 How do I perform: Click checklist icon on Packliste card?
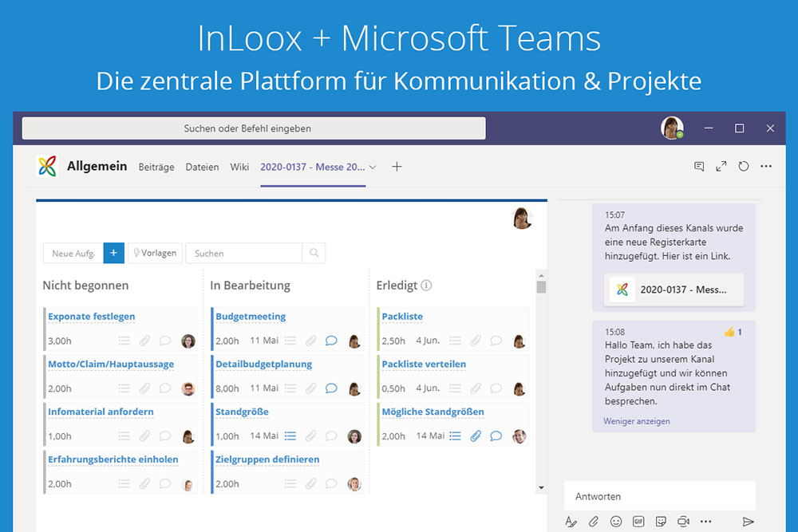(x=455, y=341)
